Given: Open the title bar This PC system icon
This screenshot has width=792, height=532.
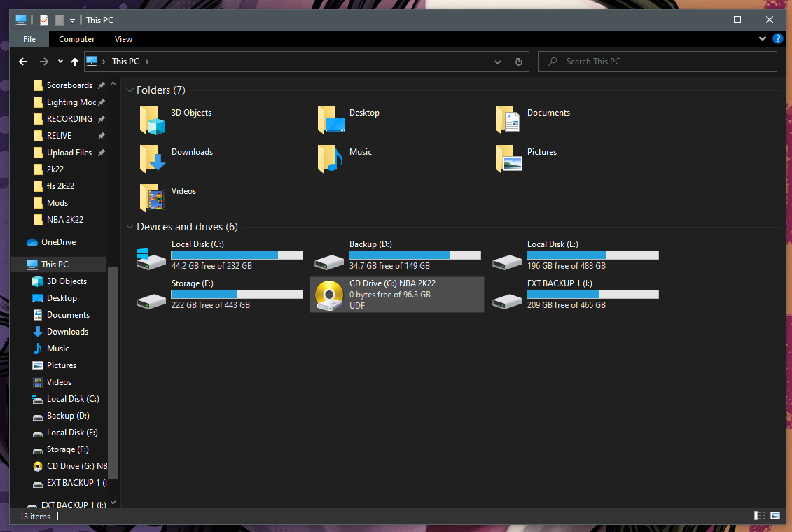Looking at the screenshot, I should click(21, 20).
